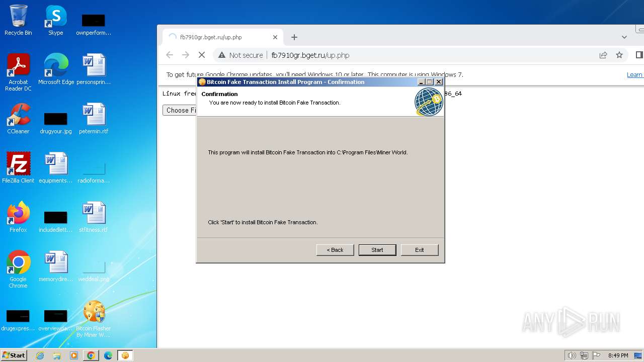Click the volume speaker tray icon
This screenshot has width=644, height=362.
(x=572, y=355)
